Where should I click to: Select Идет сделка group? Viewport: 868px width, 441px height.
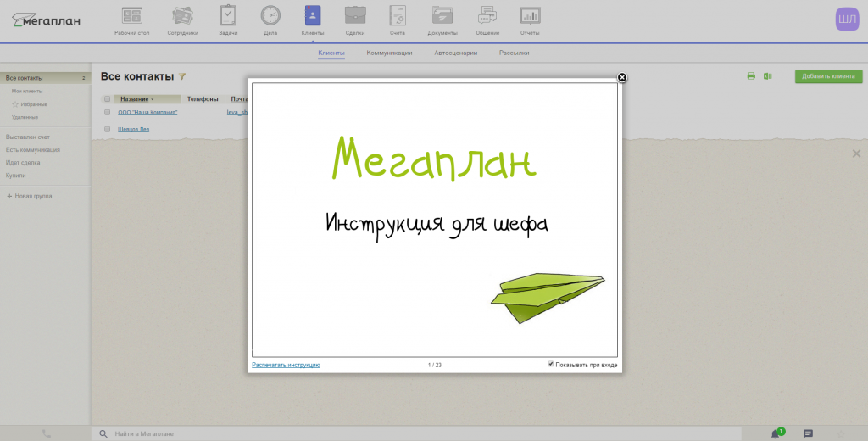[23, 162]
